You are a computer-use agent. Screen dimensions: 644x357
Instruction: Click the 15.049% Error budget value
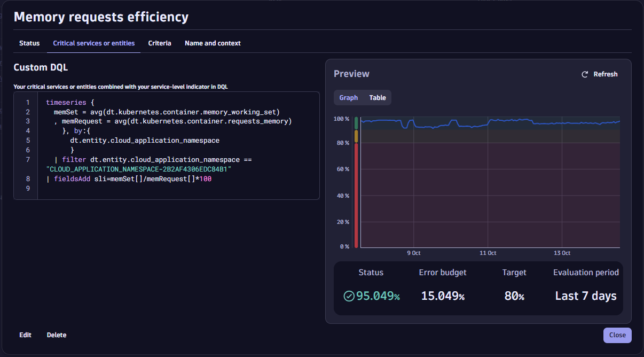442,296
